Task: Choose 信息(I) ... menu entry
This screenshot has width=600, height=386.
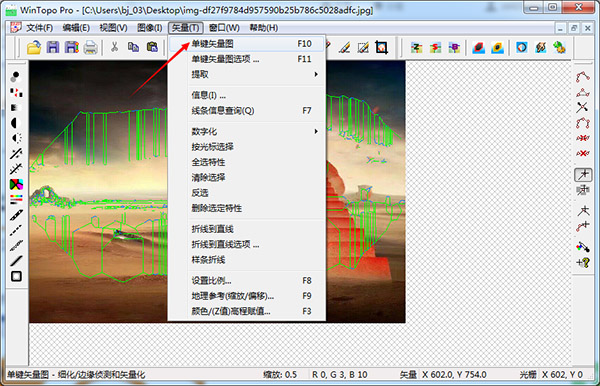Action: coord(247,95)
